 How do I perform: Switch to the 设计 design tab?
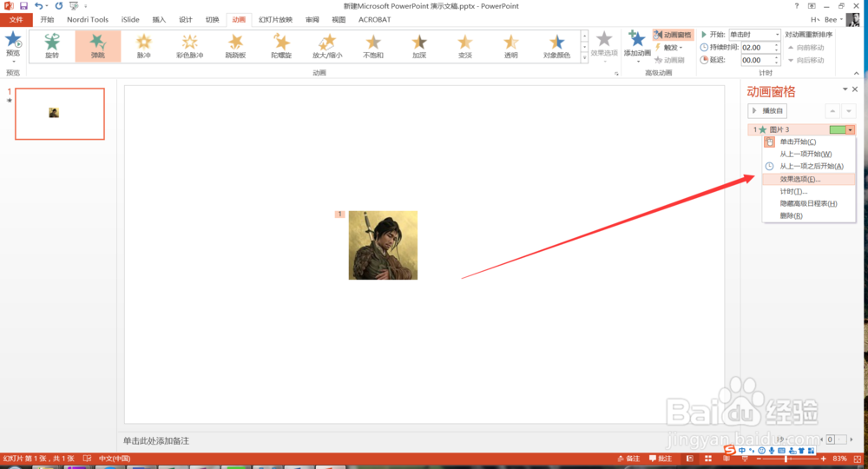coord(186,19)
